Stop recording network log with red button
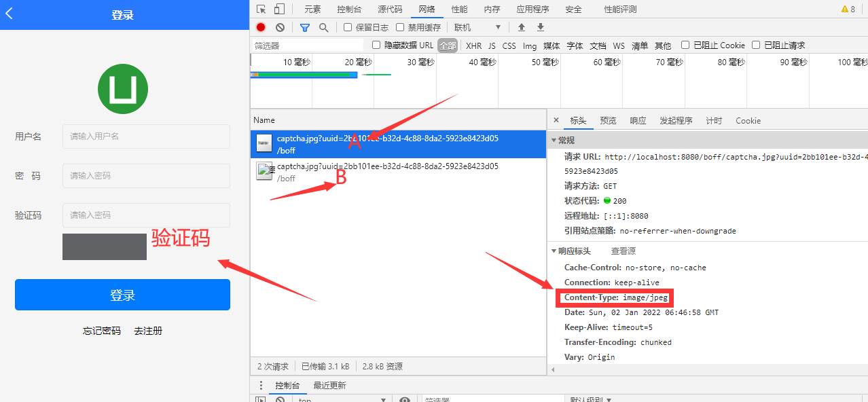 (261, 27)
